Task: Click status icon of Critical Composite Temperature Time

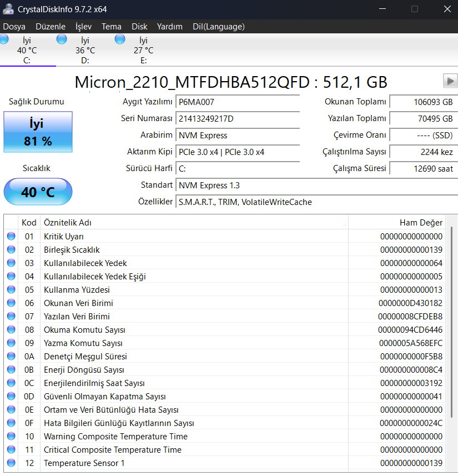Action: point(11,449)
